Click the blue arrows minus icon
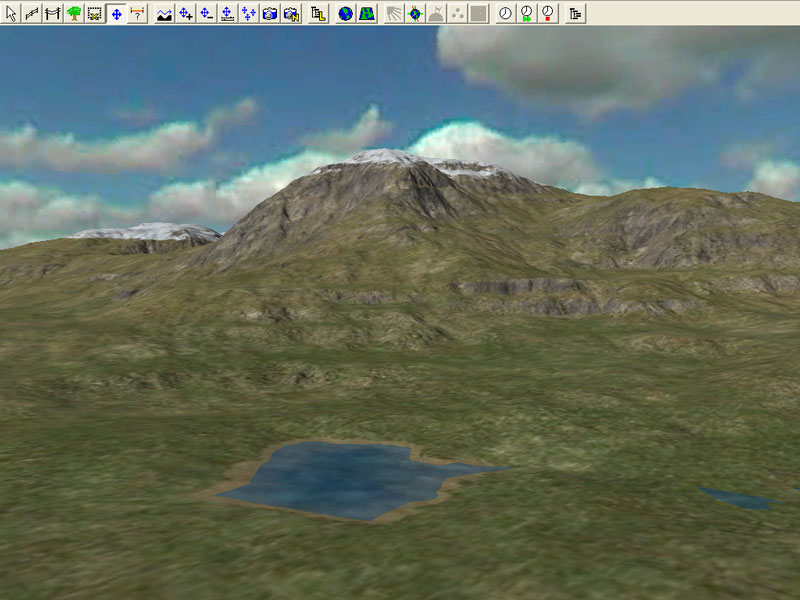Screen dimensions: 800x600 [x=206, y=14]
